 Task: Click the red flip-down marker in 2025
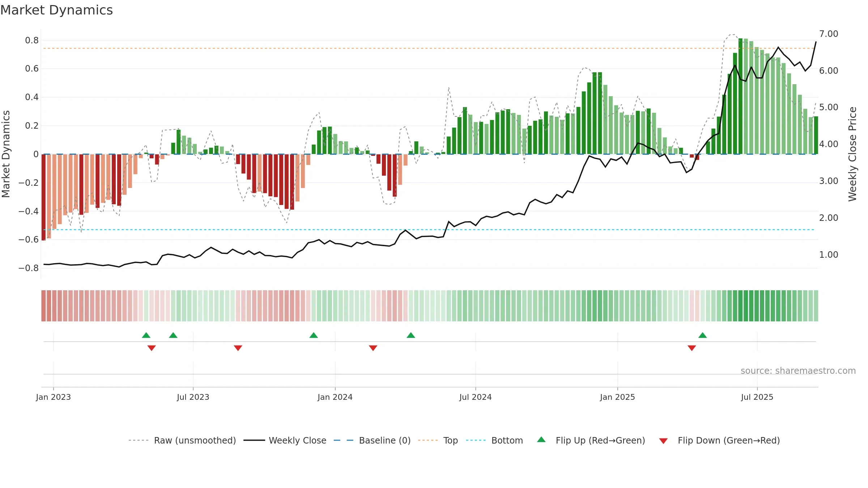(x=692, y=348)
